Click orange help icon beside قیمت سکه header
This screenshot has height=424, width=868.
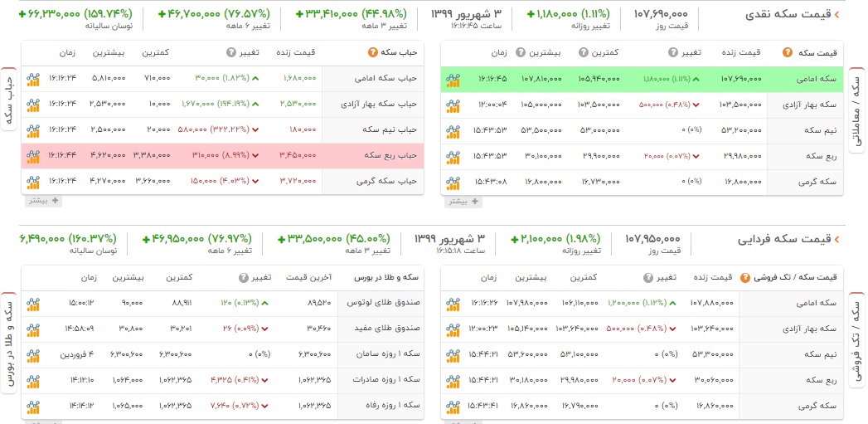point(788,53)
